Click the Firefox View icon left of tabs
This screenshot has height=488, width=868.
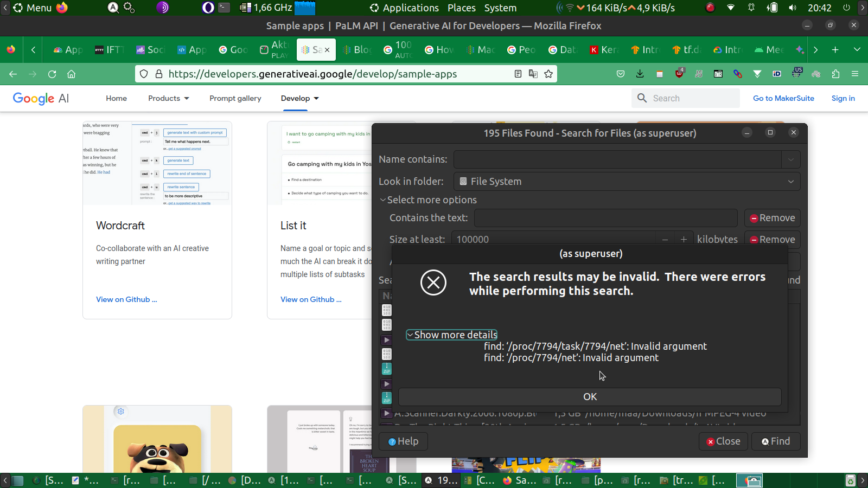(x=11, y=50)
